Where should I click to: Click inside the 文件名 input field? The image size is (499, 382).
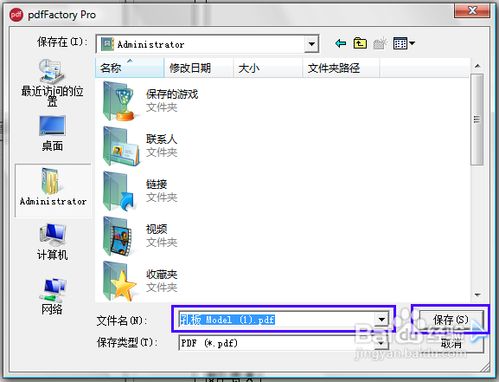[x=277, y=319]
